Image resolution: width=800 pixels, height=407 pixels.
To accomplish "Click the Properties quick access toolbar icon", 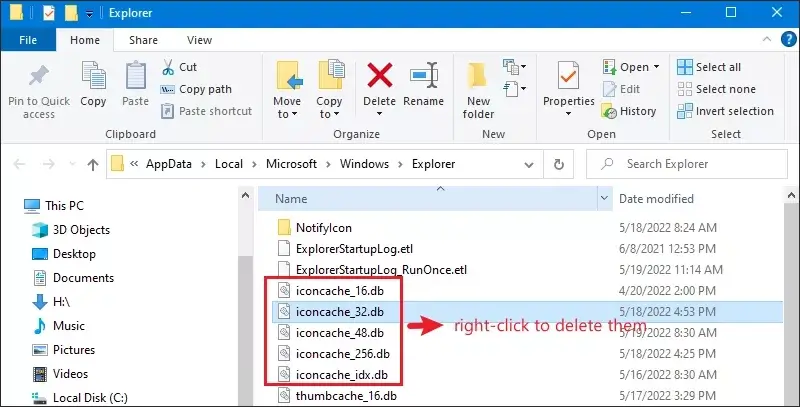I will [x=49, y=13].
